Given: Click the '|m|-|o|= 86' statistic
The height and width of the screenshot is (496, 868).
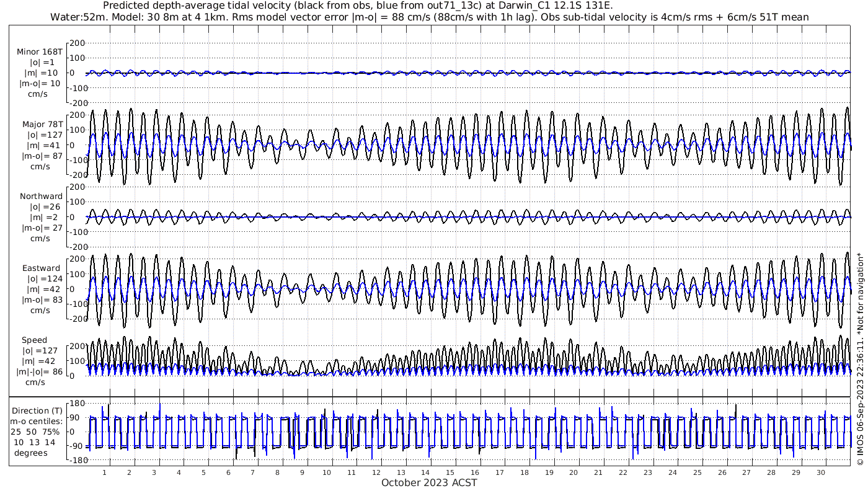Looking at the screenshot, I should click(40, 372).
